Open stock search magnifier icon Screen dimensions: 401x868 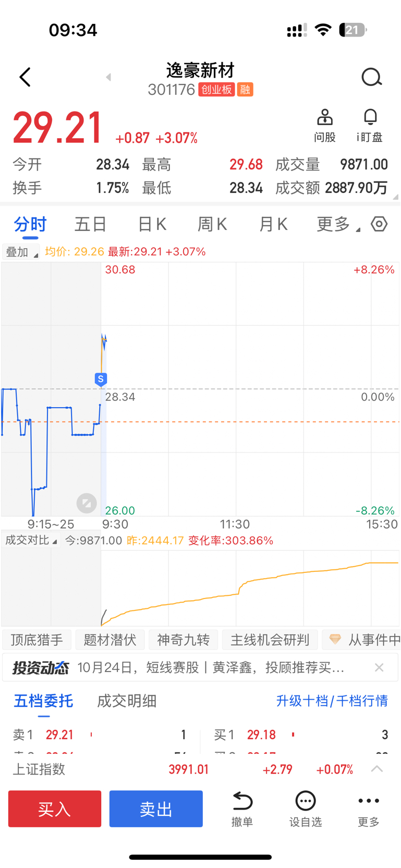click(x=371, y=77)
